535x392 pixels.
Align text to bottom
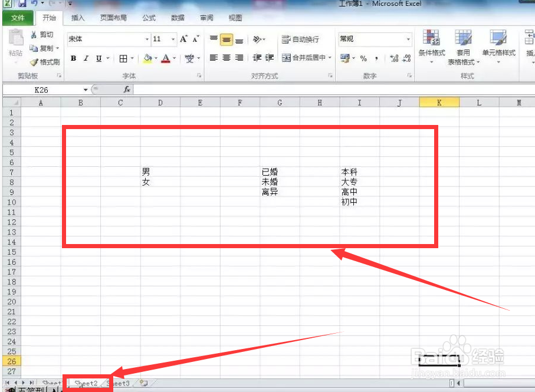coord(239,40)
